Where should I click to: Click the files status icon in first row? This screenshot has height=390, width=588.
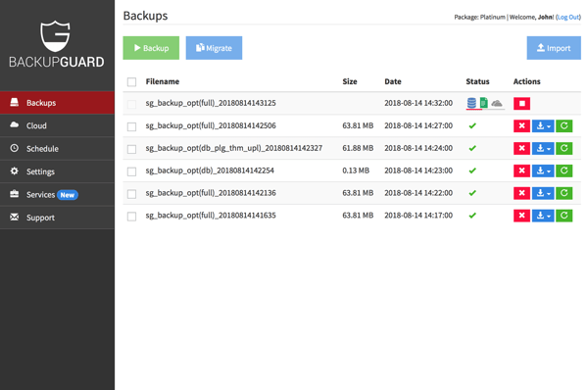[484, 103]
